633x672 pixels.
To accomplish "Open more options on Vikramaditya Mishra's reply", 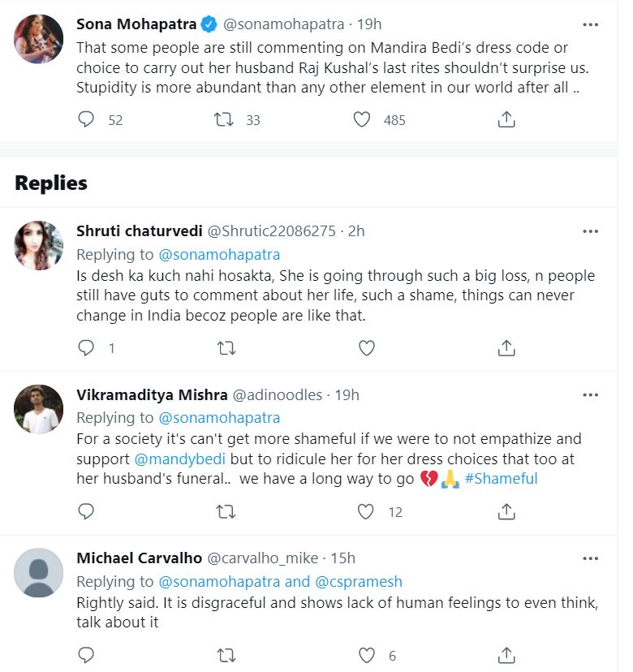I will (591, 395).
